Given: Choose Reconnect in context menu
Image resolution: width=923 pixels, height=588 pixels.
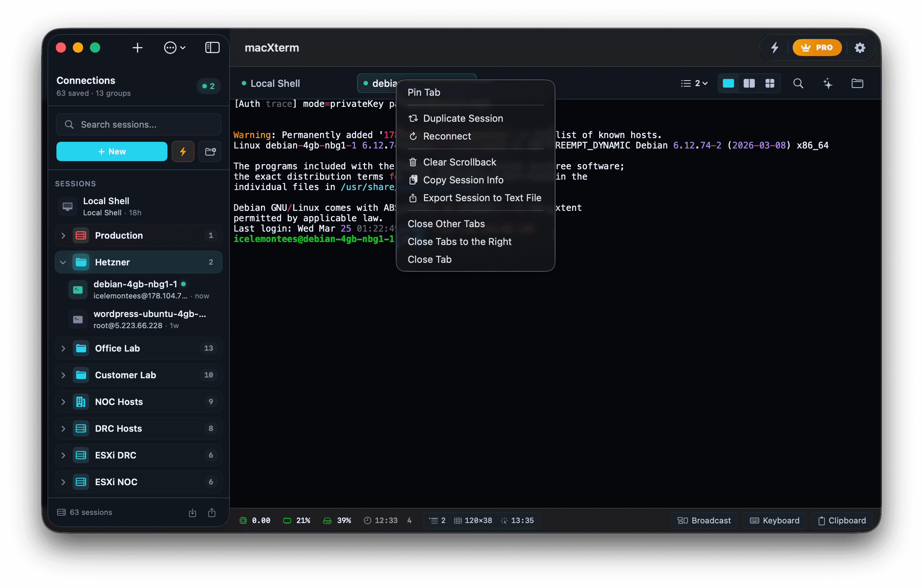Looking at the screenshot, I should click(475, 136).
